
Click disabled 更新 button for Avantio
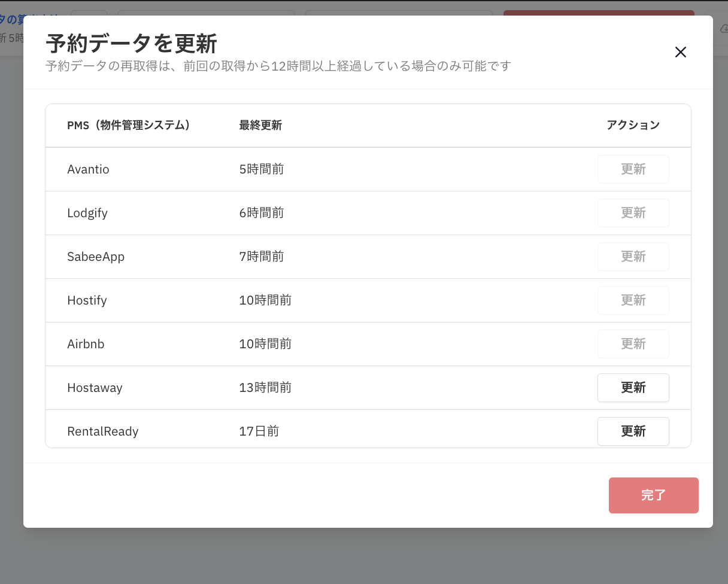pos(633,169)
